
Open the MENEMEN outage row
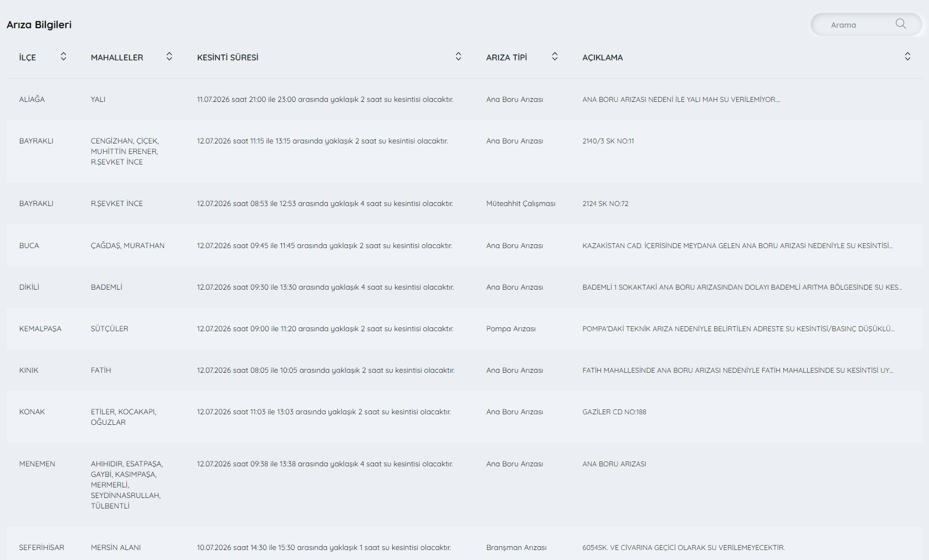465,485
